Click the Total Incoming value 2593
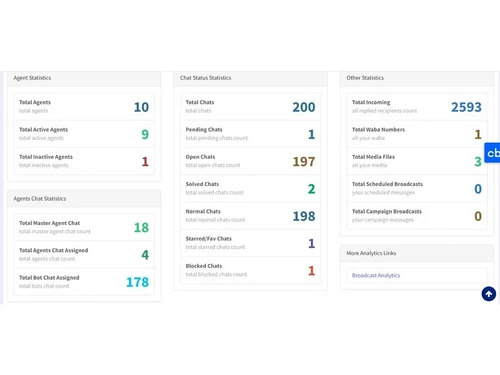This screenshot has width=500, height=375. click(466, 107)
